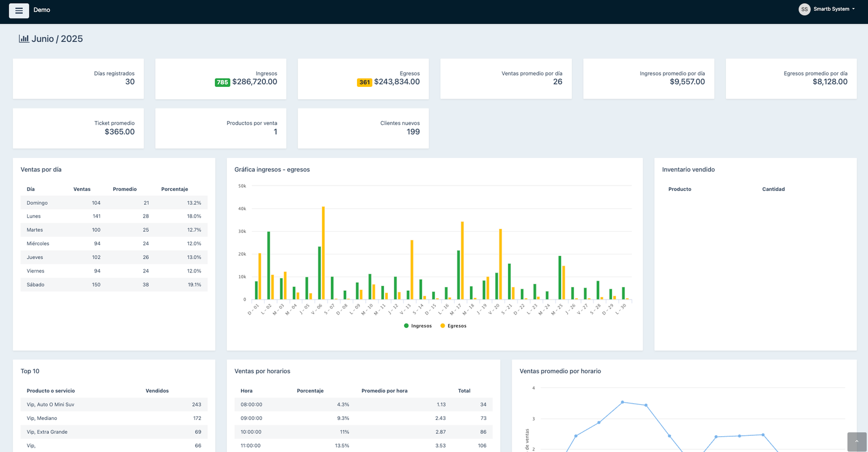Click the Porcentaje column header in Ventas por día

click(175, 189)
